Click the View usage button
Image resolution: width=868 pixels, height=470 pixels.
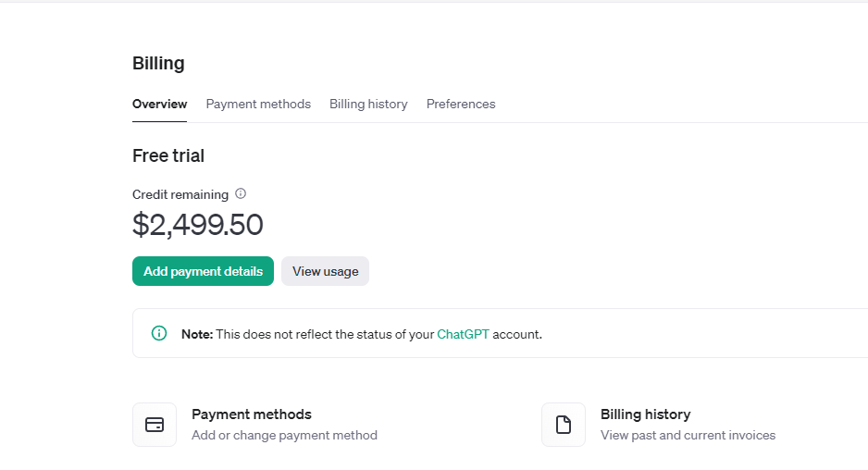(326, 271)
